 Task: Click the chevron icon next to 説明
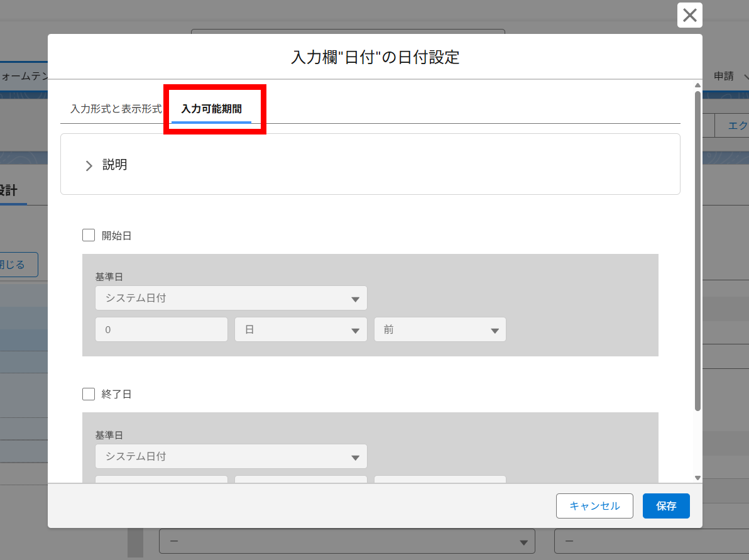click(89, 165)
